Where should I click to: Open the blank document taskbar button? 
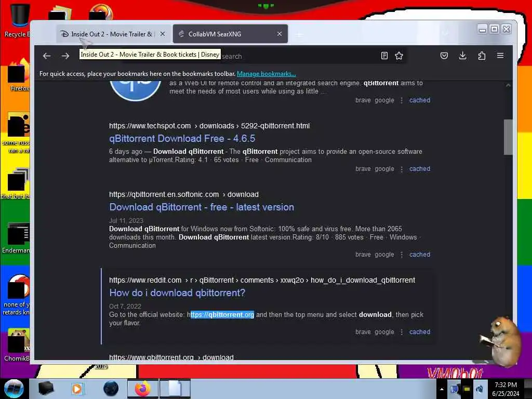point(175,389)
